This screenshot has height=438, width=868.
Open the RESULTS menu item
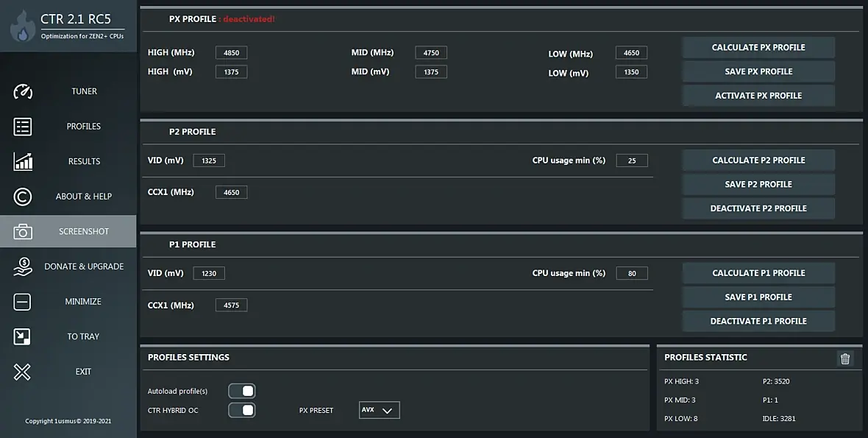pyautogui.click(x=84, y=161)
